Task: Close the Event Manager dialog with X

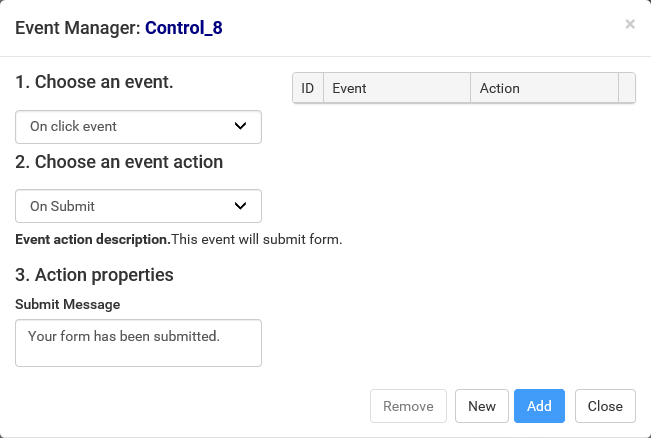Action: (x=630, y=24)
